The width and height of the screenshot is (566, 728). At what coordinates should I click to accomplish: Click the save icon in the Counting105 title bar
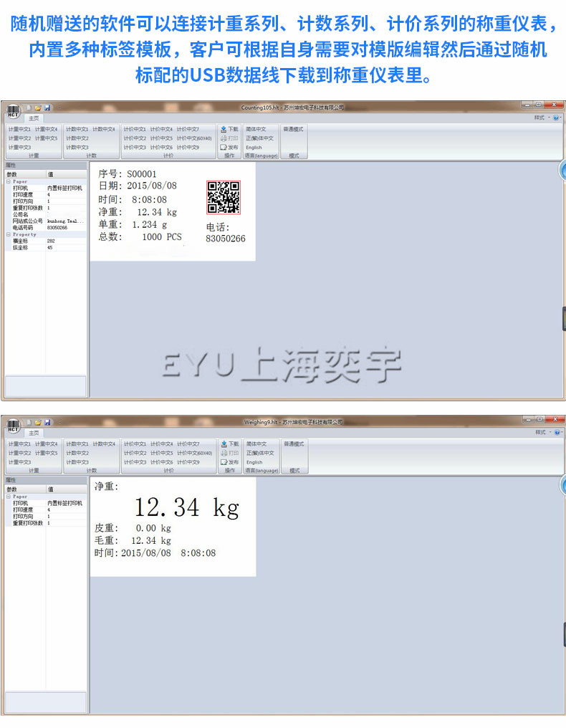pos(47,107)
